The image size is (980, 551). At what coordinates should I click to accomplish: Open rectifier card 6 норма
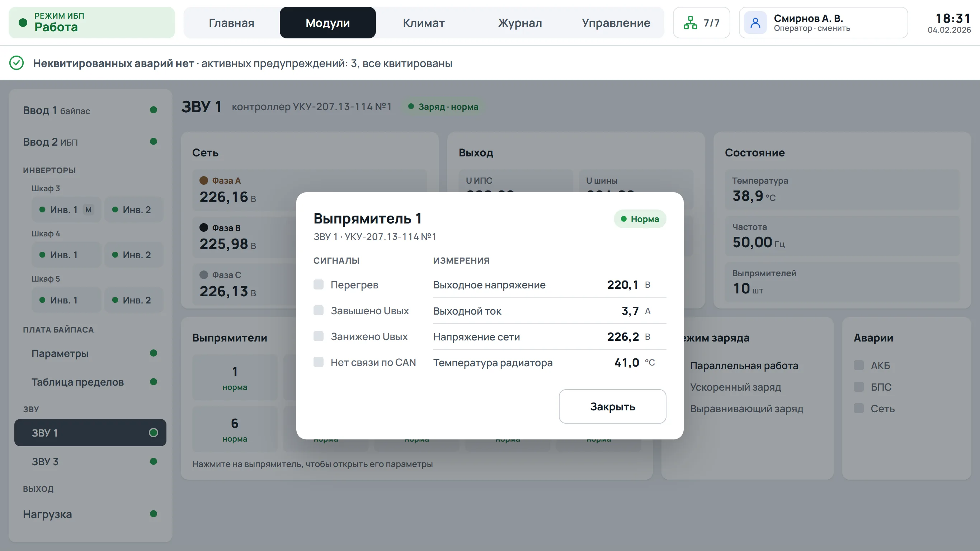(x=235, y=429)
